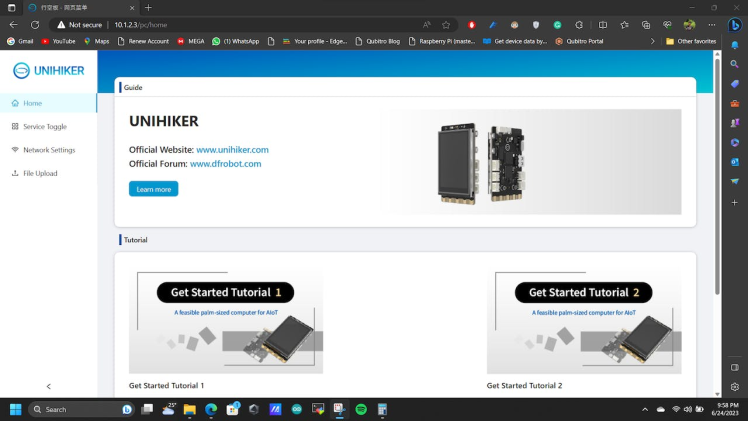Viewport: 748px width, 421px height.
Task: Open File Explorer from taskbar
Action: (x=189, y=410)
